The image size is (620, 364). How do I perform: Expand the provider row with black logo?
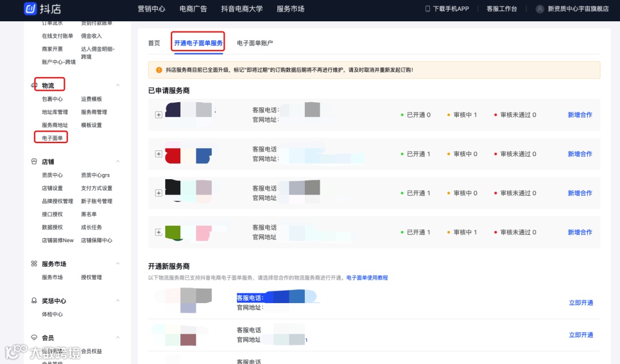click(x=158, y=193)
